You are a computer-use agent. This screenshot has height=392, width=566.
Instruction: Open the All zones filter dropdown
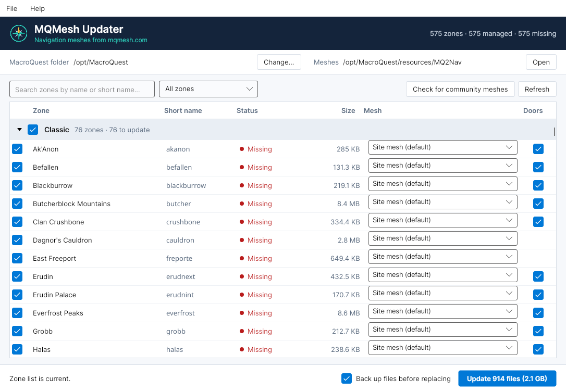click(208, 89)
